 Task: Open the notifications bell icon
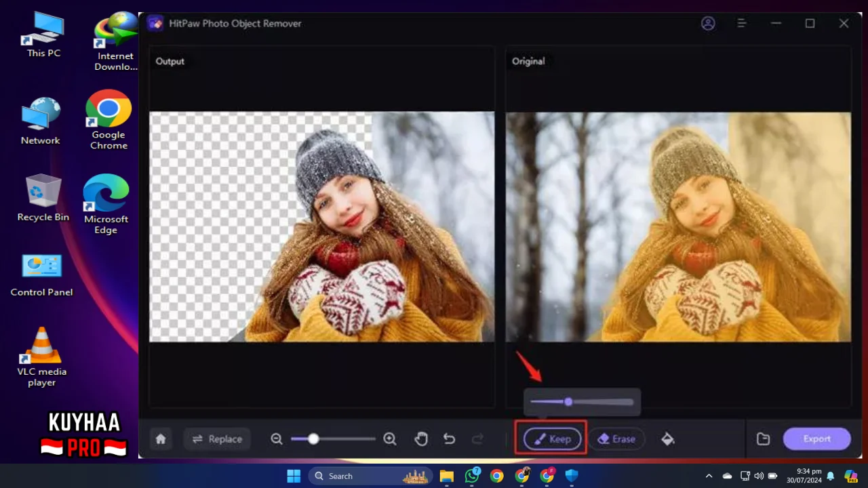(831, 476)
